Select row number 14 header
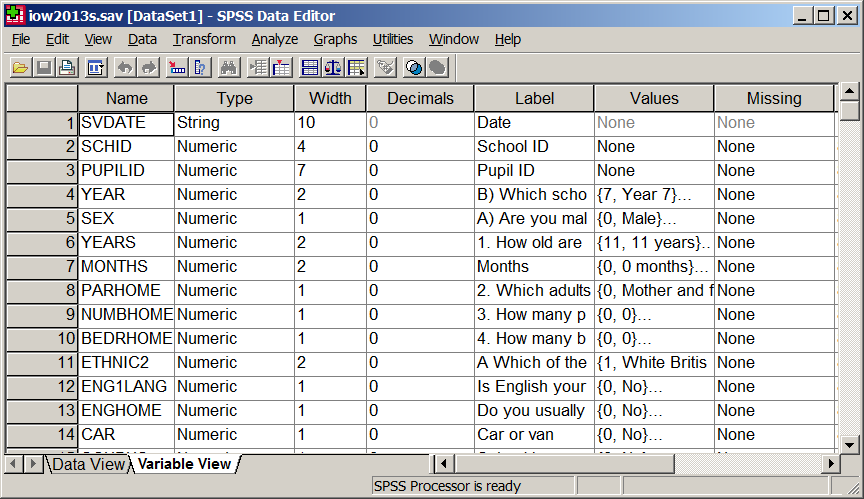Image resolution: width=864 pixels, height=499 pixels. click(42, 435)
